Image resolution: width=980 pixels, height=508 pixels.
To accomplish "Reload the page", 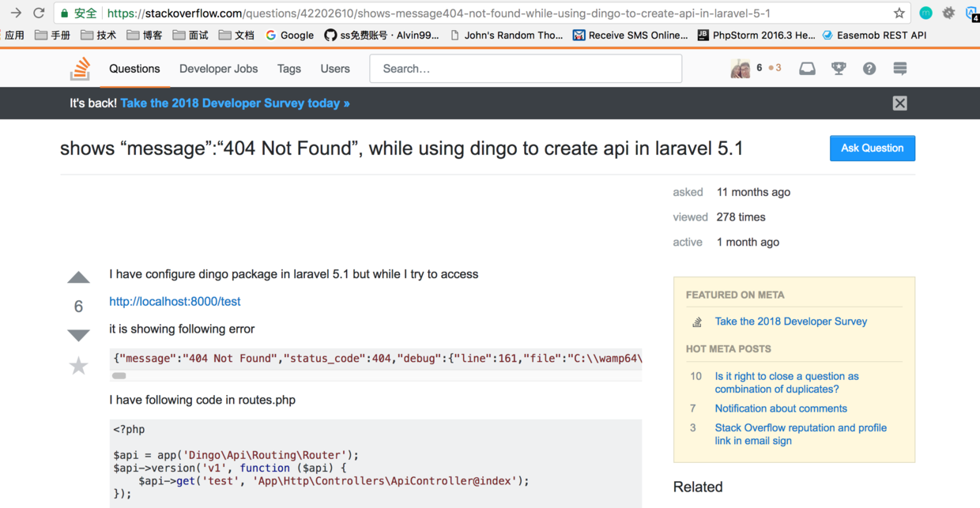I will click(39, 13).
